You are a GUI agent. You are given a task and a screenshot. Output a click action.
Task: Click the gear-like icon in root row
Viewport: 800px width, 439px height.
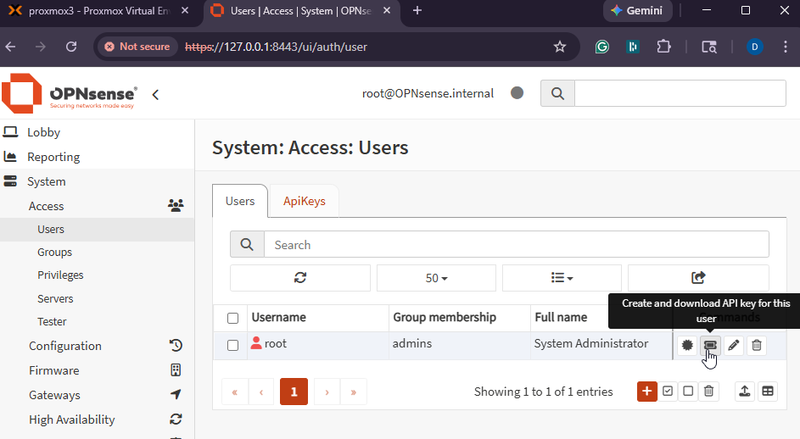pyautogui.click(x=687, y=346)
